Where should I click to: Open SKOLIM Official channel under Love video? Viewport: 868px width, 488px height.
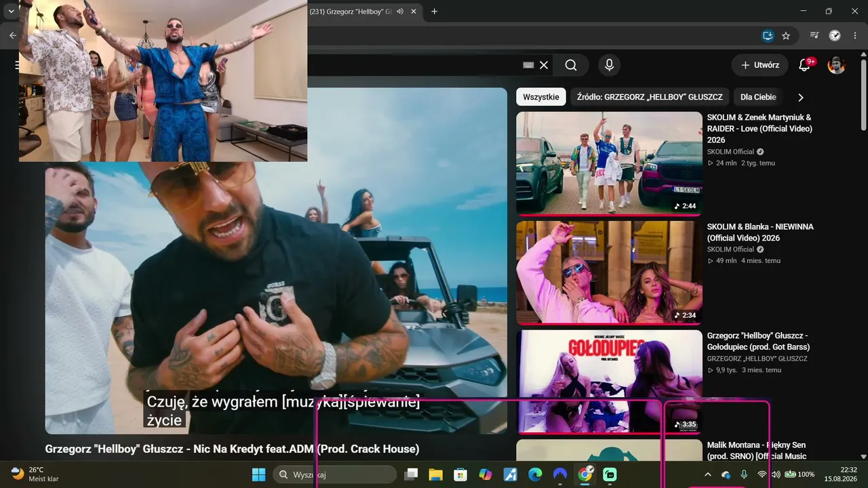[x=730, y=152]
